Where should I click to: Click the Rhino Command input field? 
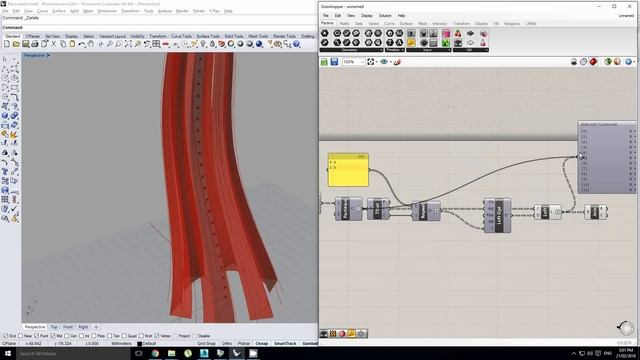pos(169,27)
